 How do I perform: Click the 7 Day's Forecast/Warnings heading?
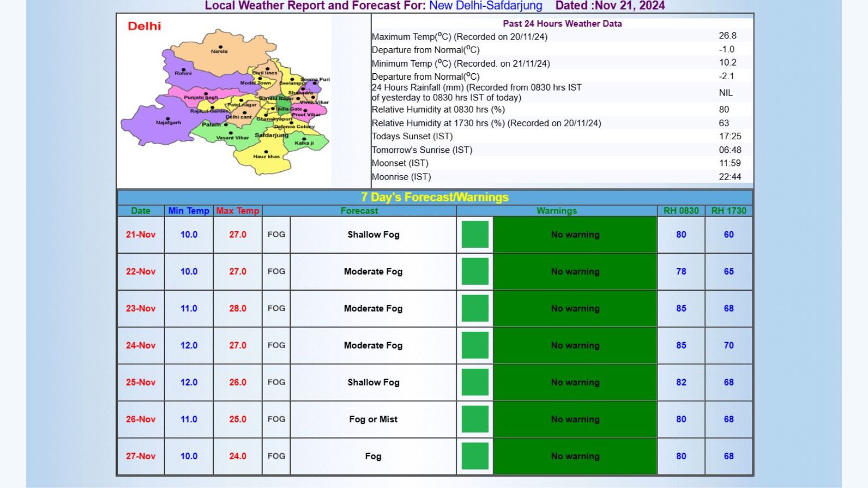tap(435, 197)
